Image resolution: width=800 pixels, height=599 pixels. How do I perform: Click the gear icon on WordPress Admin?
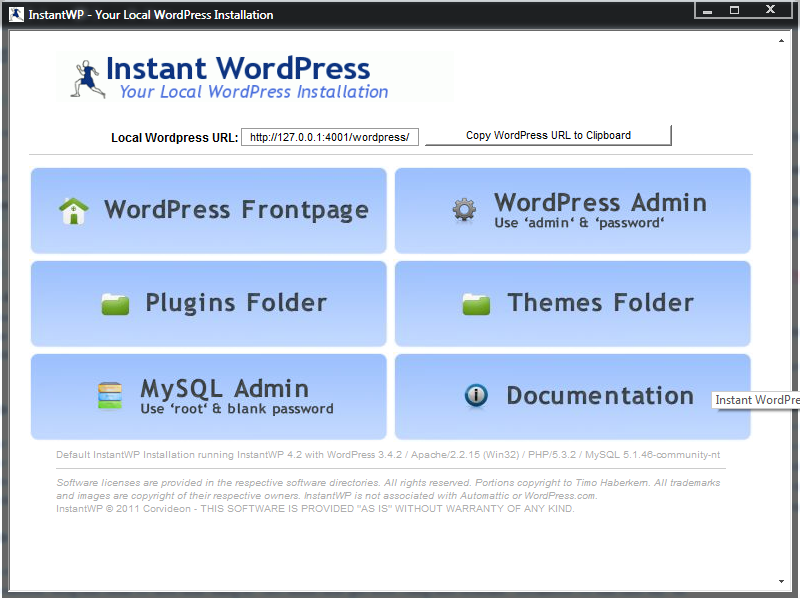tap(463, 210)
